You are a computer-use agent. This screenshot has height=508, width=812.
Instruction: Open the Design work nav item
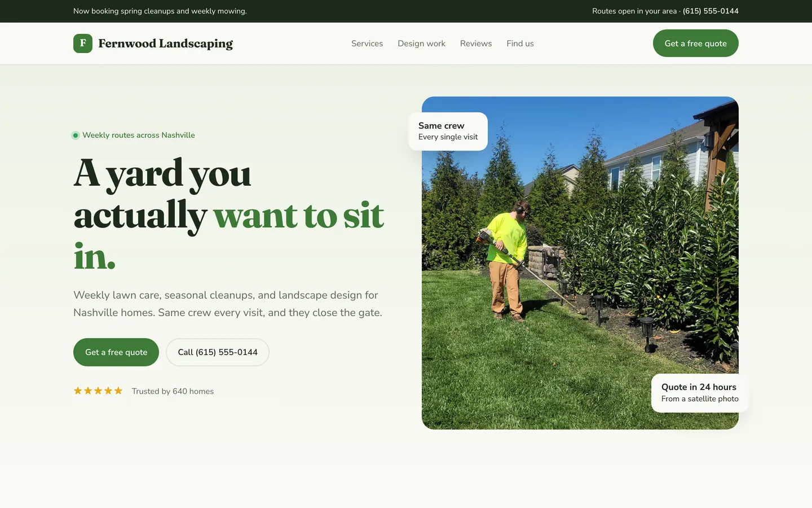tap(421, 43)
